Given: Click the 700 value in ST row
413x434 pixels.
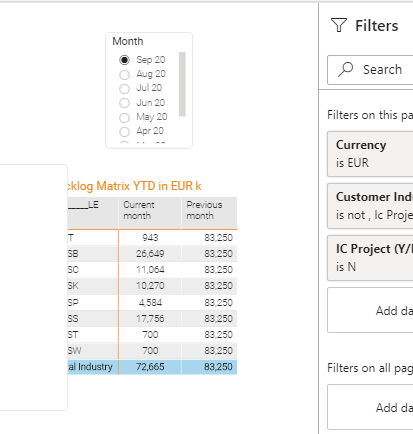Looking at the screenshot, I should tap(150, 334).
